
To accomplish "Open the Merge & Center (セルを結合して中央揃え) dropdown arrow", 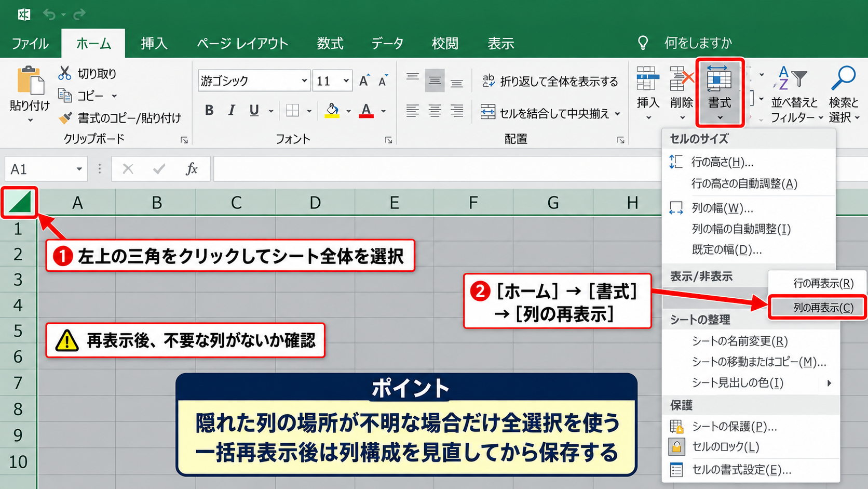I will tap(618, 113).
